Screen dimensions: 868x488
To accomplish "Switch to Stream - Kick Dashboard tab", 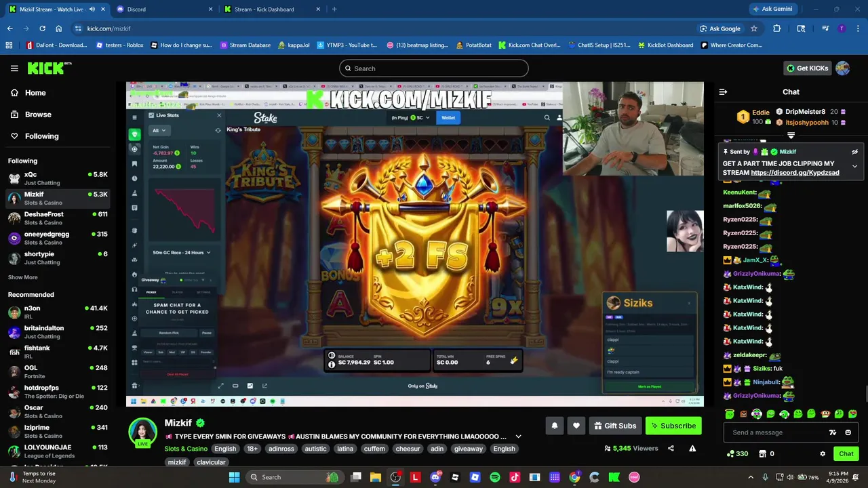I will [271, 9].
